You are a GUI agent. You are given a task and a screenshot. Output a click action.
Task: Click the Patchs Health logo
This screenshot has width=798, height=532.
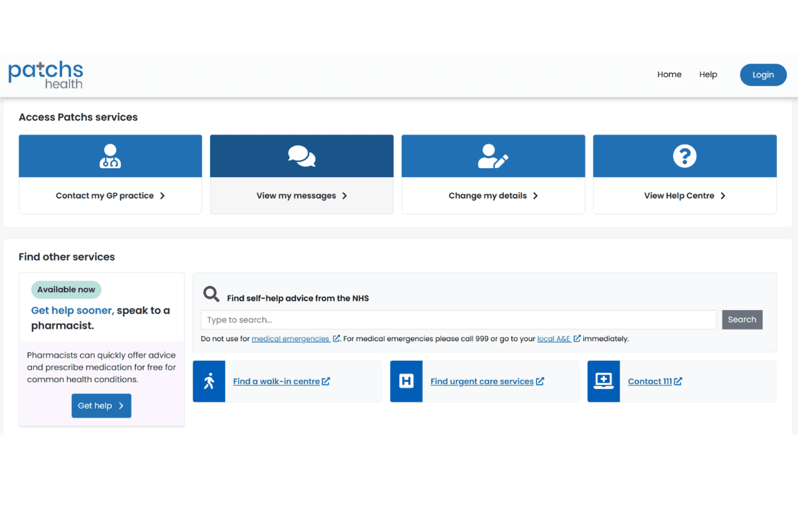46,75
